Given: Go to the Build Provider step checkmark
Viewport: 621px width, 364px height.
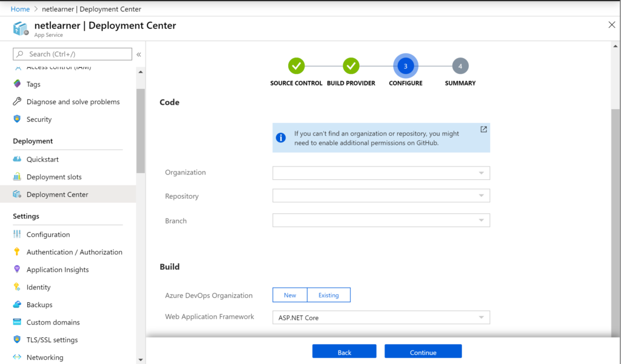Looking at the screenshot, I should coord(351,66).
